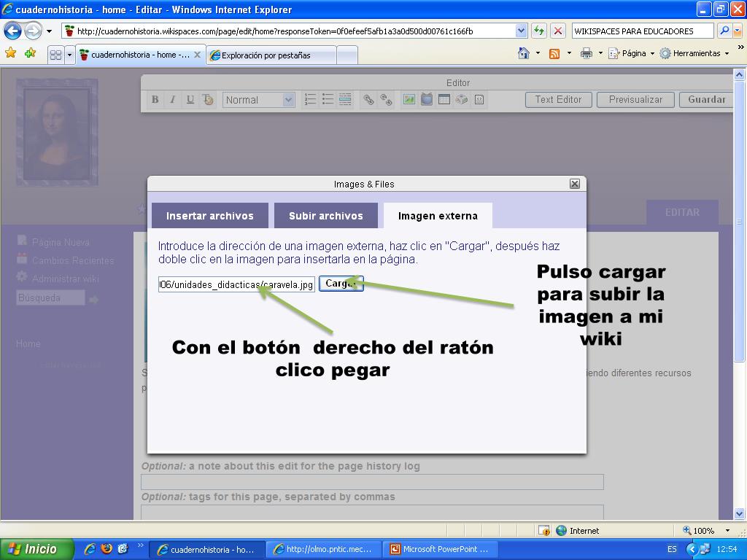The width and height of the screenshot is (747, 560).
Task: Open the Quick Tabs thumbnail view
Action: 55,55
